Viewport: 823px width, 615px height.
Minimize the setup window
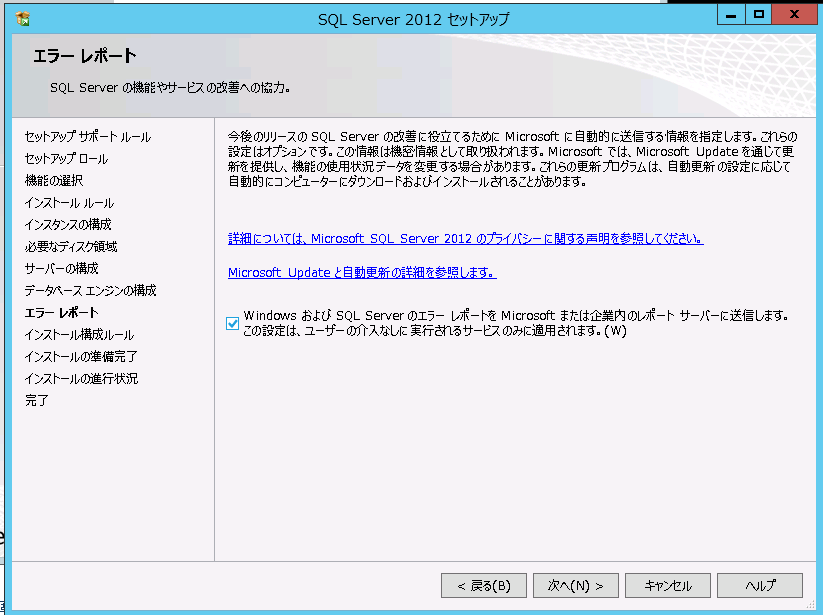tap(731, 15)
